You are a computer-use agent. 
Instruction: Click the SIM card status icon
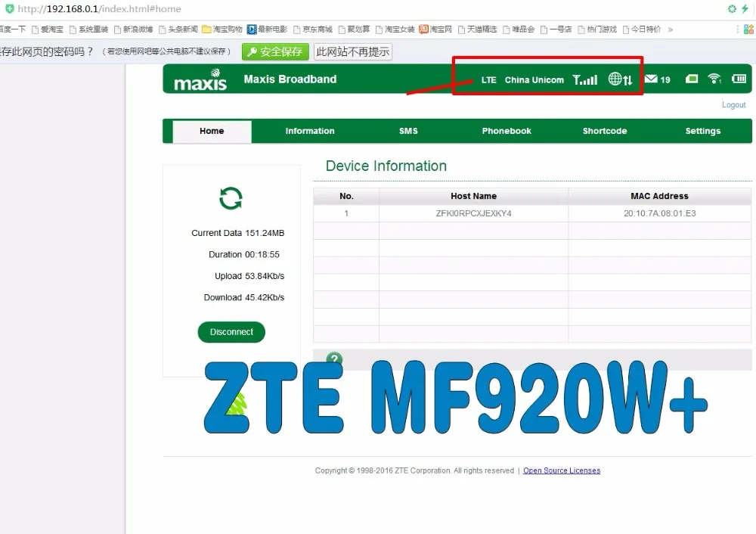tap(692, 79)
